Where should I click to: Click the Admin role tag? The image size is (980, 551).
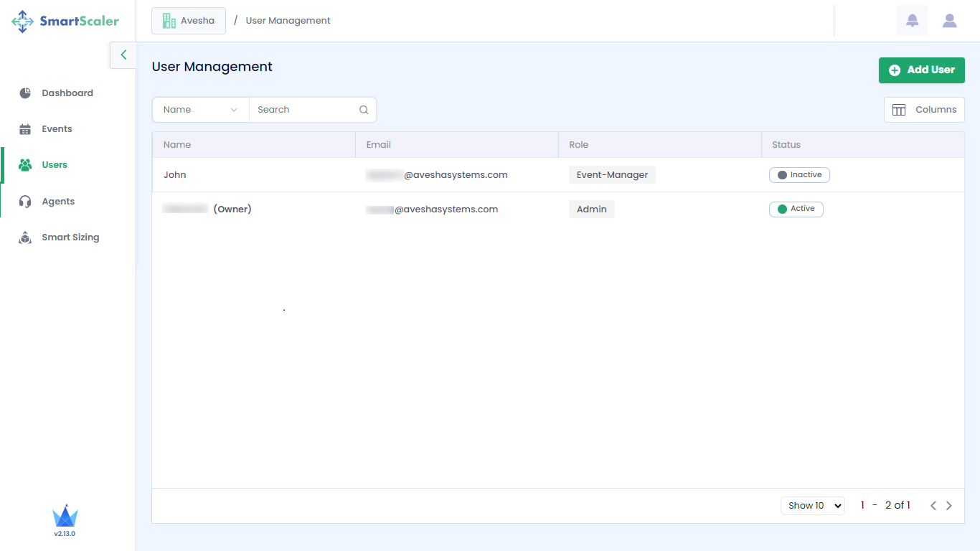592,209
